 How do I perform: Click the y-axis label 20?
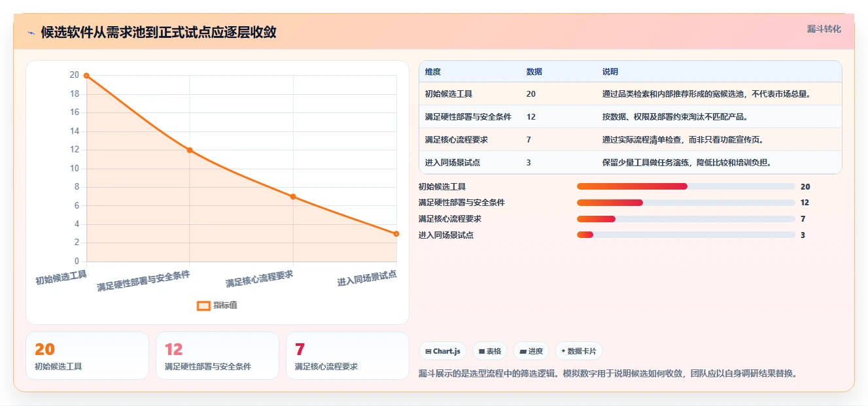pyautogui.click(x=74, y=75)
